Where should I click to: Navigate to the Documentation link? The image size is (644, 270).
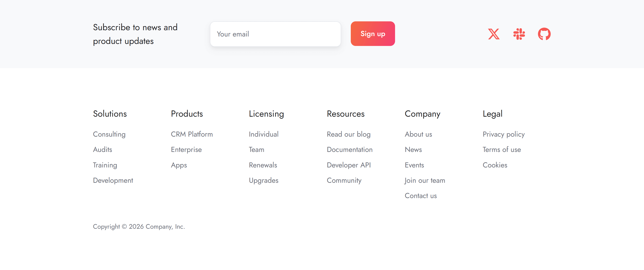[x=350, y=150]
